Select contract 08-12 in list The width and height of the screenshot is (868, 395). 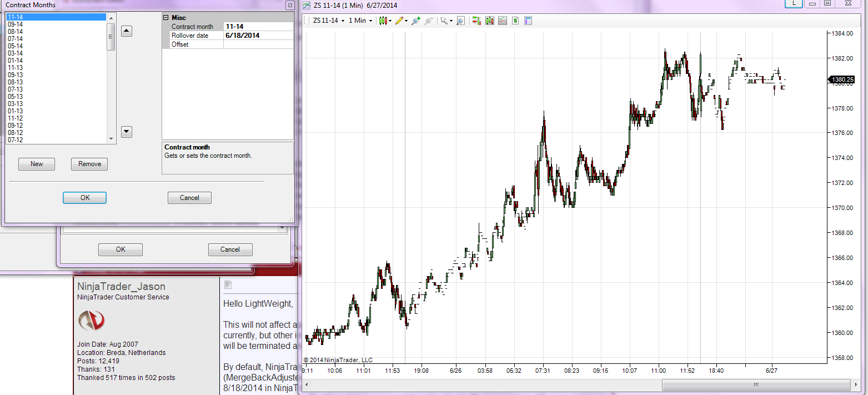[56, 133]
